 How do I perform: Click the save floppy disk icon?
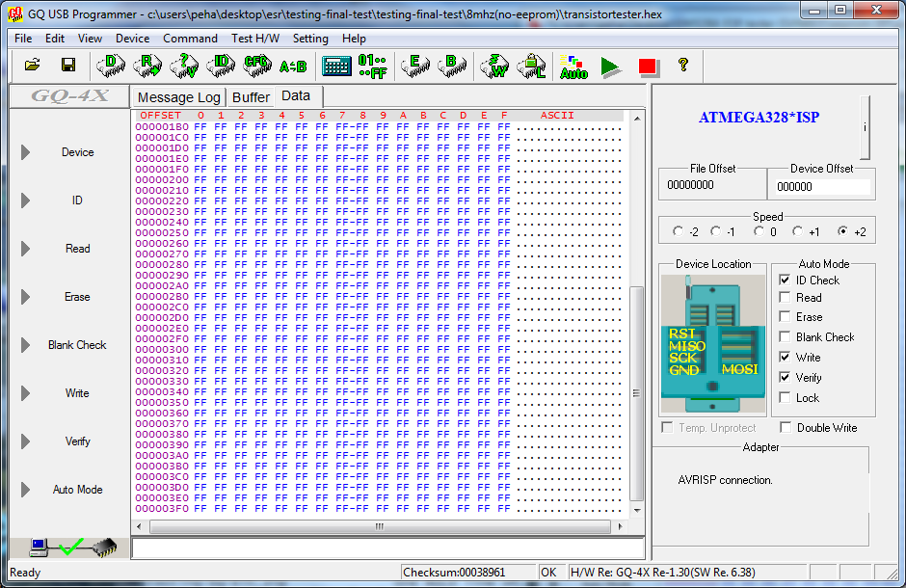coord(68,66)
